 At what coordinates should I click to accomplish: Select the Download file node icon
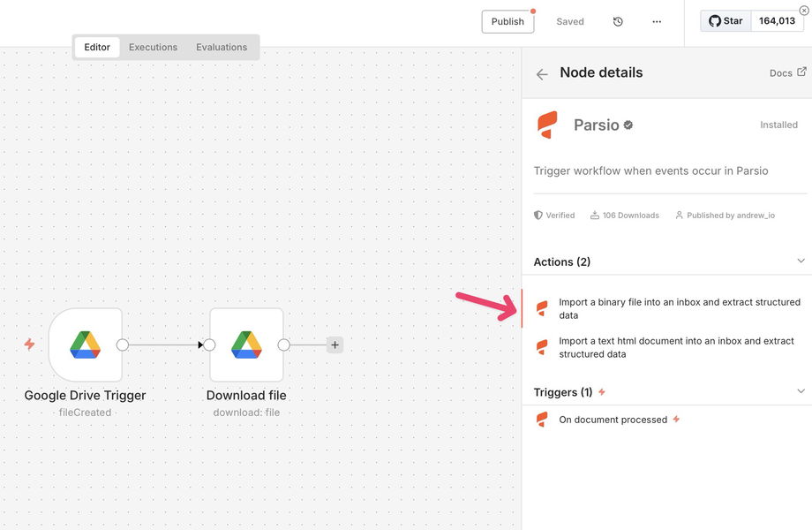[x=246, y=344]
